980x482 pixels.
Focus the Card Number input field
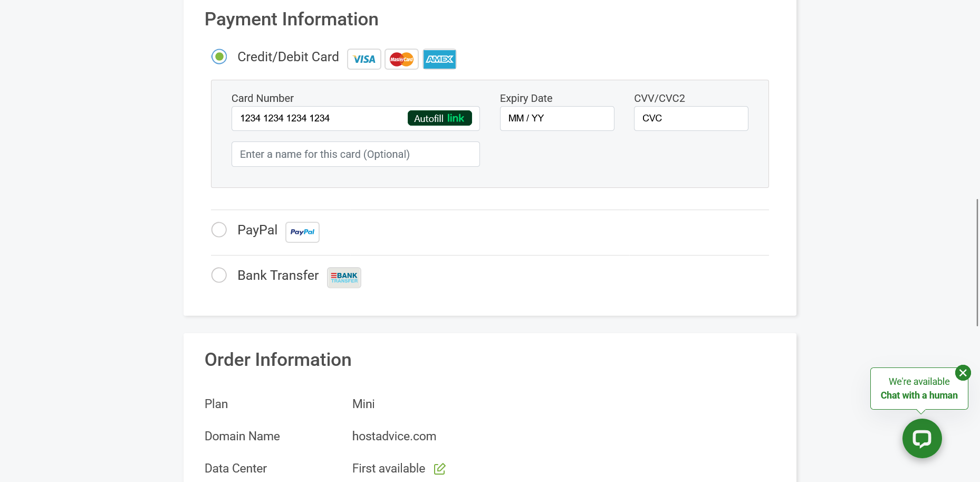[x=356, y=118]
